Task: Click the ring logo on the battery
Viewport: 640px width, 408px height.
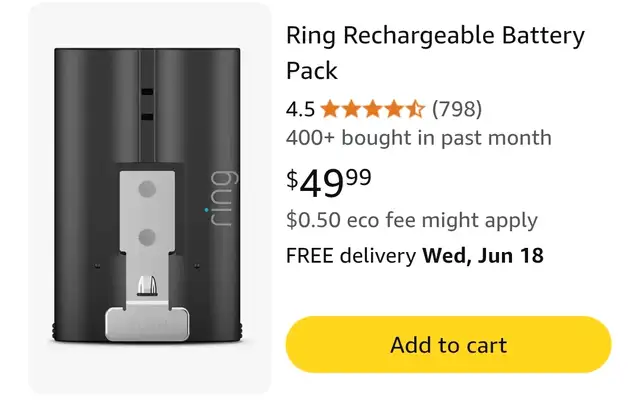Action: [x=221, y=198]
